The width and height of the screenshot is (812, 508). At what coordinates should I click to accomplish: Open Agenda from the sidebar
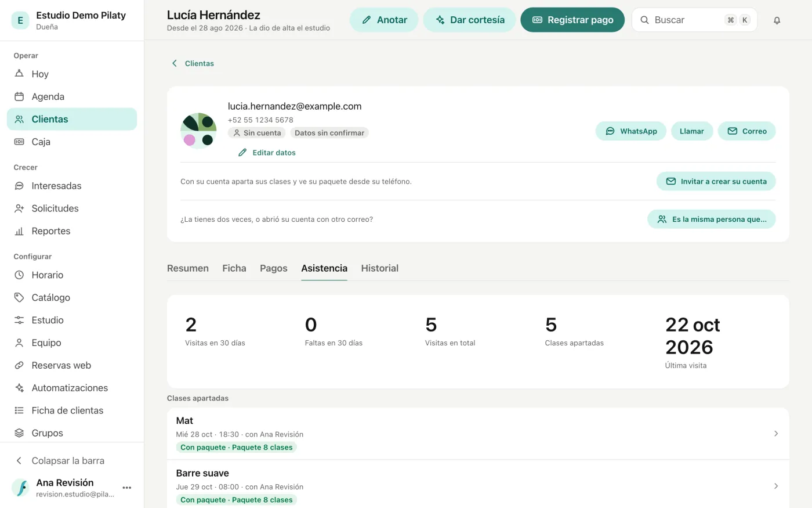point(72,96)
